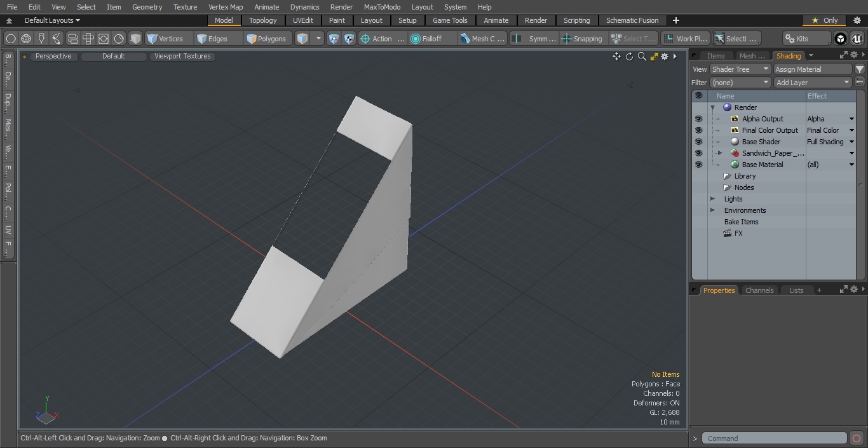
Task: Click the second colored axis cube icon
Action: point(349,39)
